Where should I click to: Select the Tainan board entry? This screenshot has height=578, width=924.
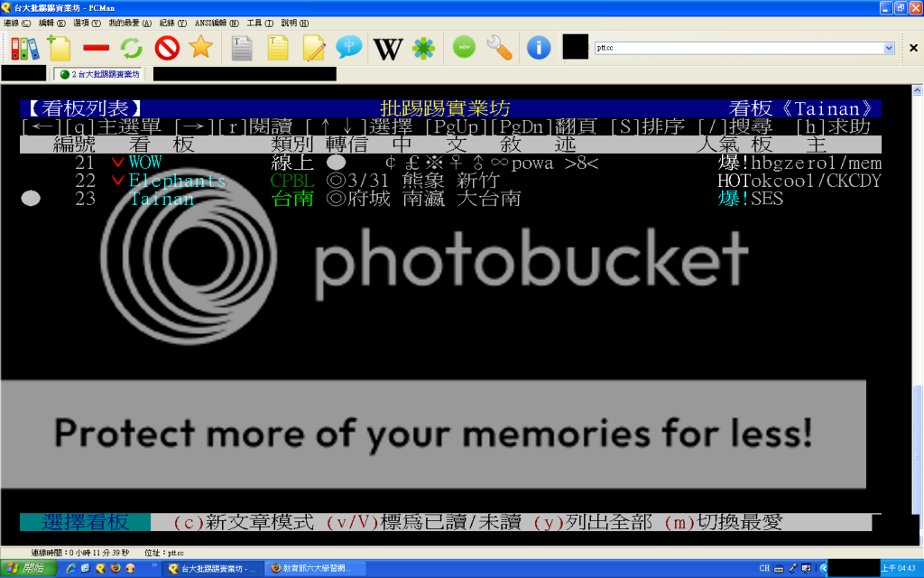tap(162, 200)
